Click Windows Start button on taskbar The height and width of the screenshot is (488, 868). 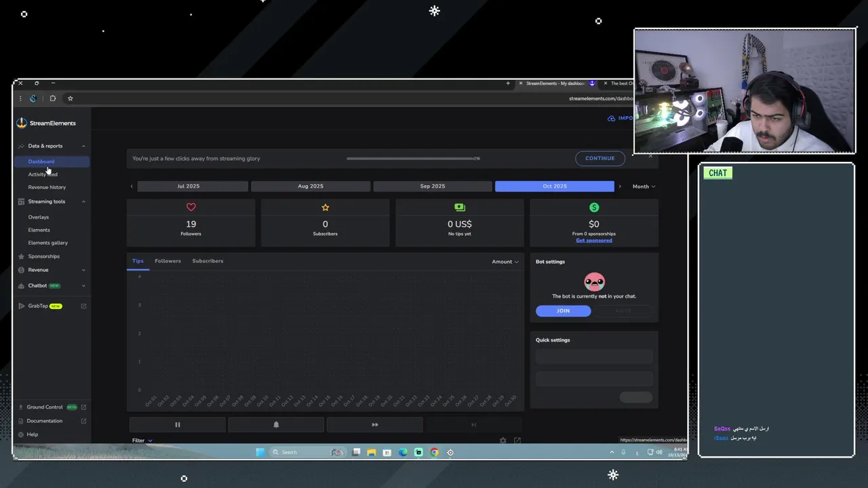pos(260,452)
